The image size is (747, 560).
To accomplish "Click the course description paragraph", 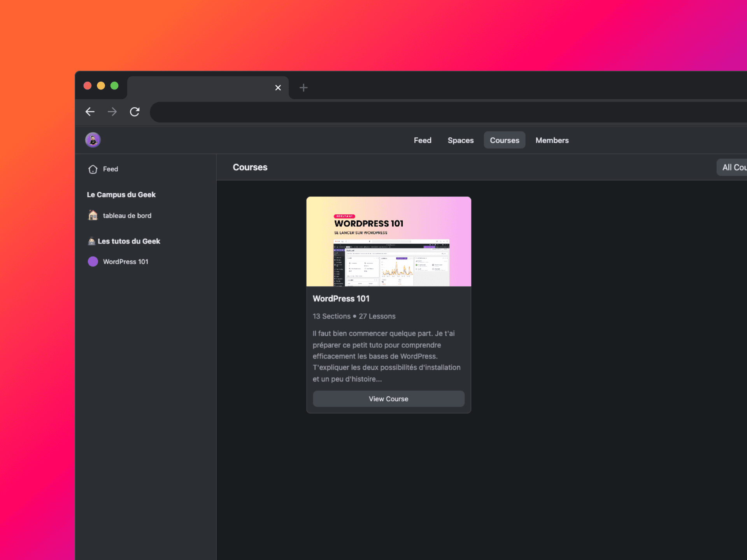I will coord(387,356).
